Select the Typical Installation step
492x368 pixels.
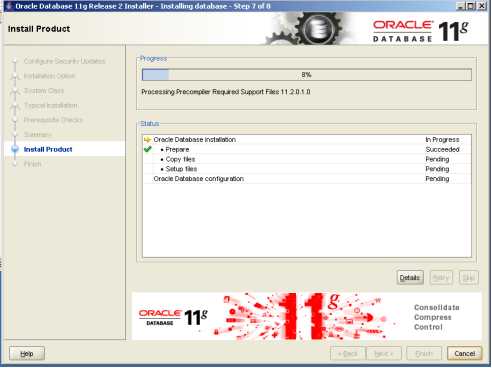pyautogui.click(x=51, y=105)
